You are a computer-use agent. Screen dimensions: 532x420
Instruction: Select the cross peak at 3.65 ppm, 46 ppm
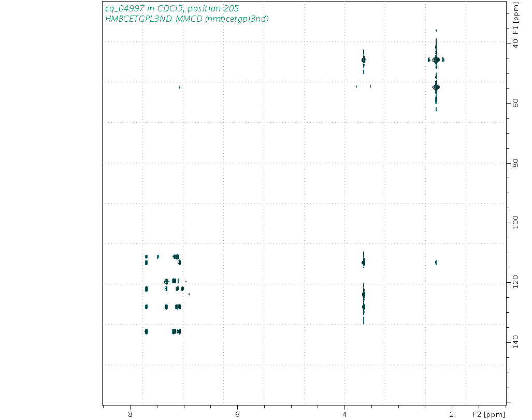pyautogui.click(x=364, y=60)
